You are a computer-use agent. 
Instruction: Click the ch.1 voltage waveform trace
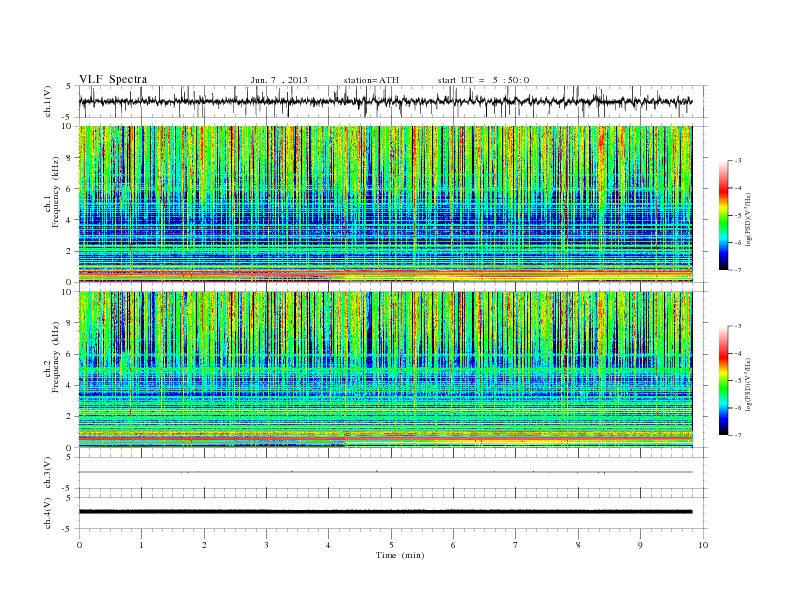coord(385,101)
